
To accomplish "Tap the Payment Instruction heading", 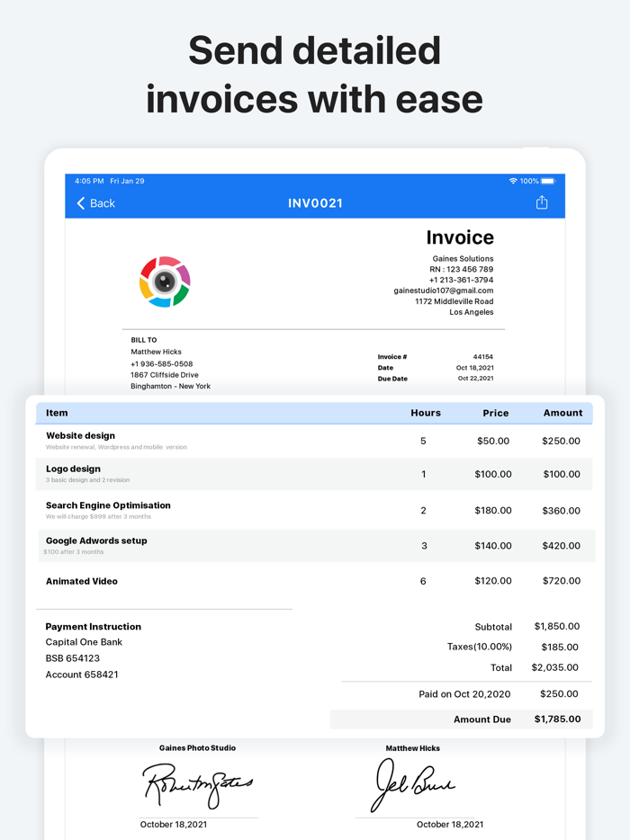I will (x=94, y=627).
